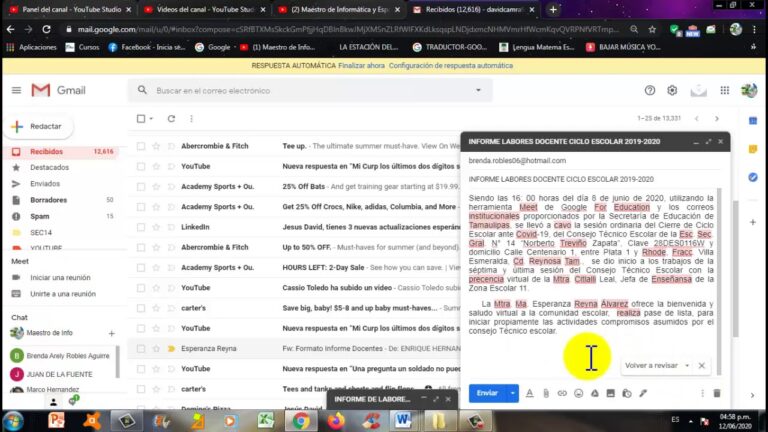Toggle confidential mode in compose
768x432 pixels.
click(626, 393)
